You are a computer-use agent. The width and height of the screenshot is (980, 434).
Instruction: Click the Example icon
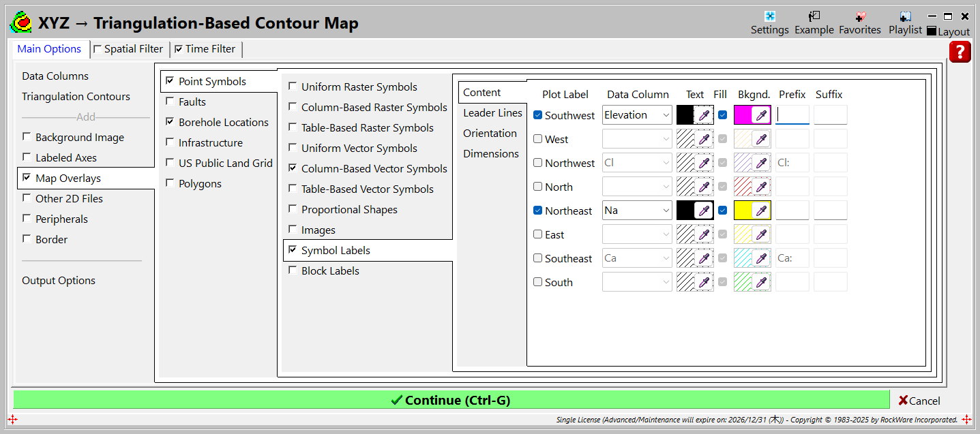point(814,17)
